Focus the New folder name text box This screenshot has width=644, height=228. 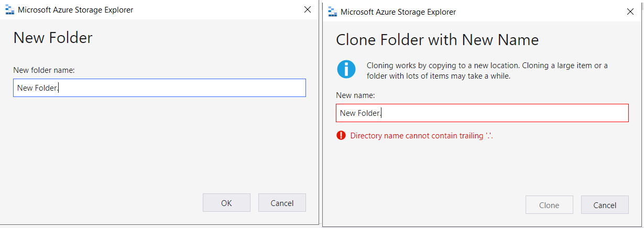(159, 88)
